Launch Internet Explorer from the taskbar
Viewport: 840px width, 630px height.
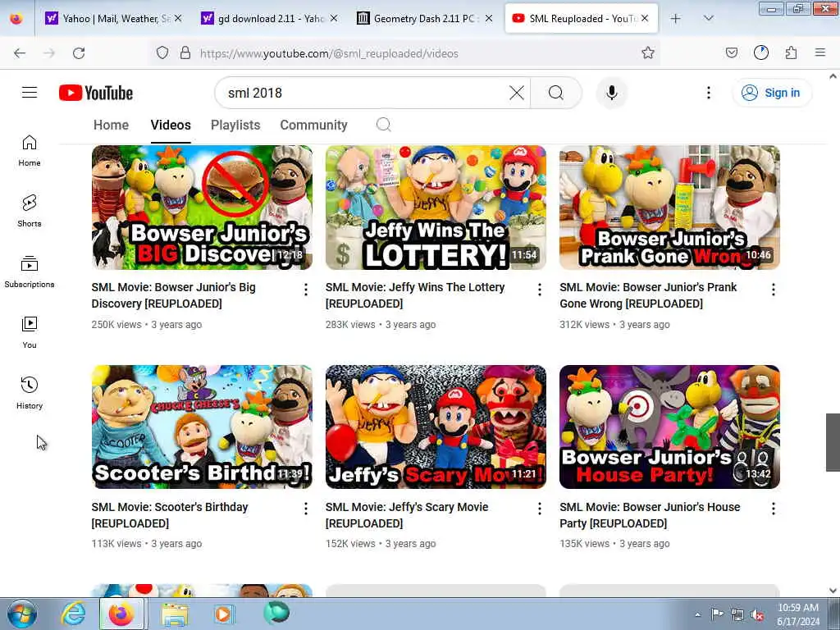click(73, 614)
